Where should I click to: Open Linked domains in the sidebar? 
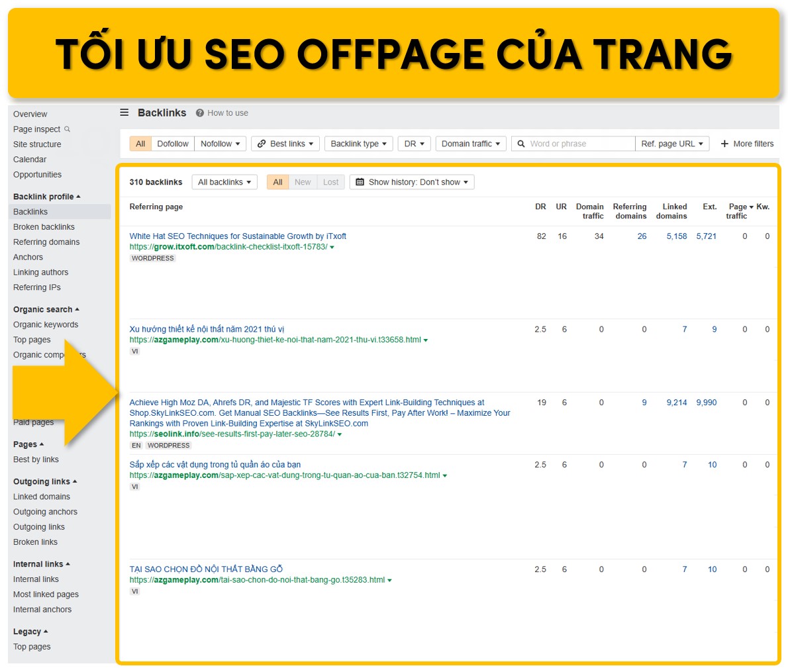(42, 497)
